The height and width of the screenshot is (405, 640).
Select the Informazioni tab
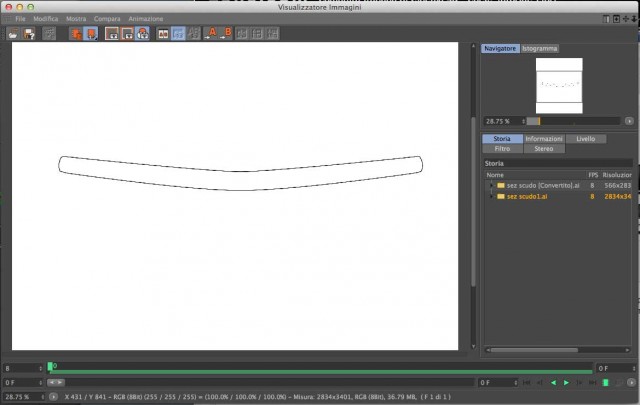(544, 139)
